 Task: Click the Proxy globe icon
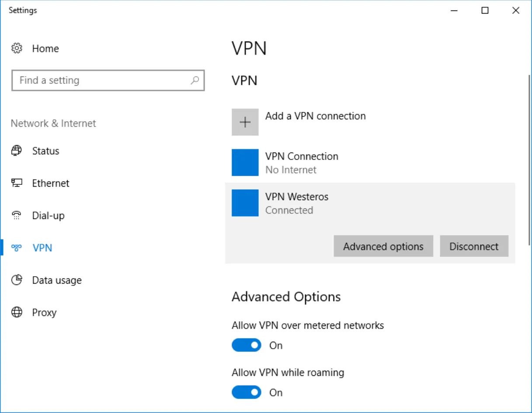(17, 312)
